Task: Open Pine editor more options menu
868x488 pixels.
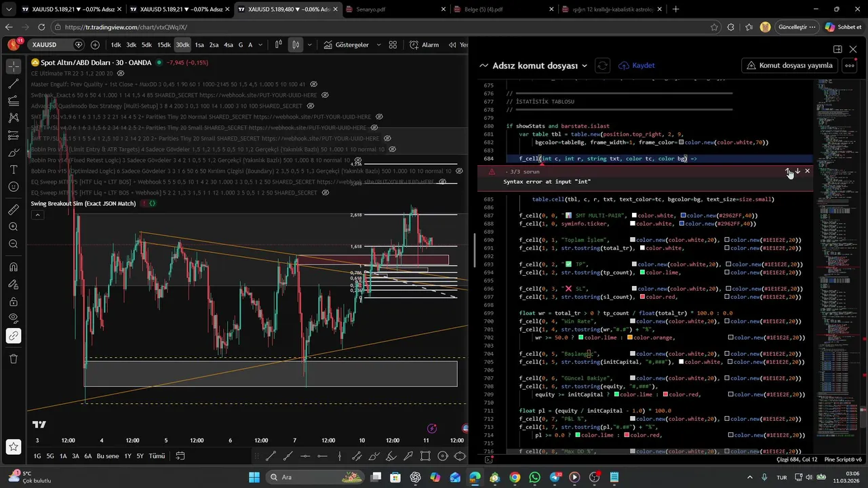Action: [x=849, y=66]
